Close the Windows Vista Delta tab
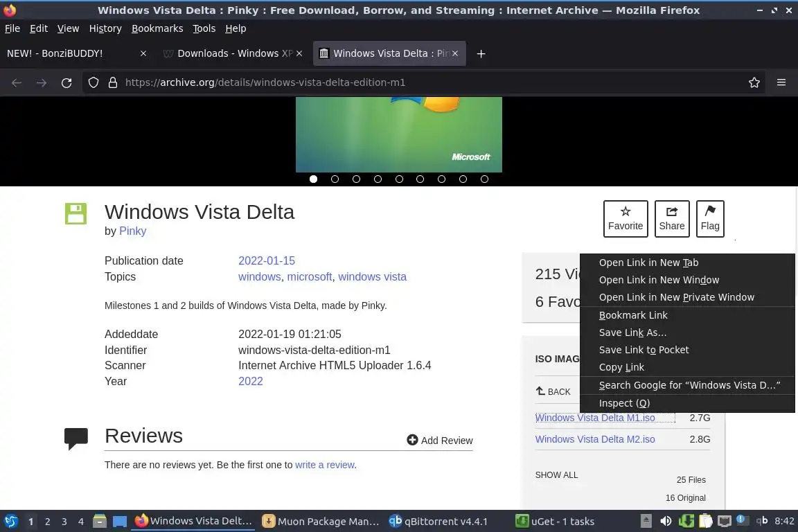Image resolution: width=798 pixels, height=532 pixels. click(455, 53)
